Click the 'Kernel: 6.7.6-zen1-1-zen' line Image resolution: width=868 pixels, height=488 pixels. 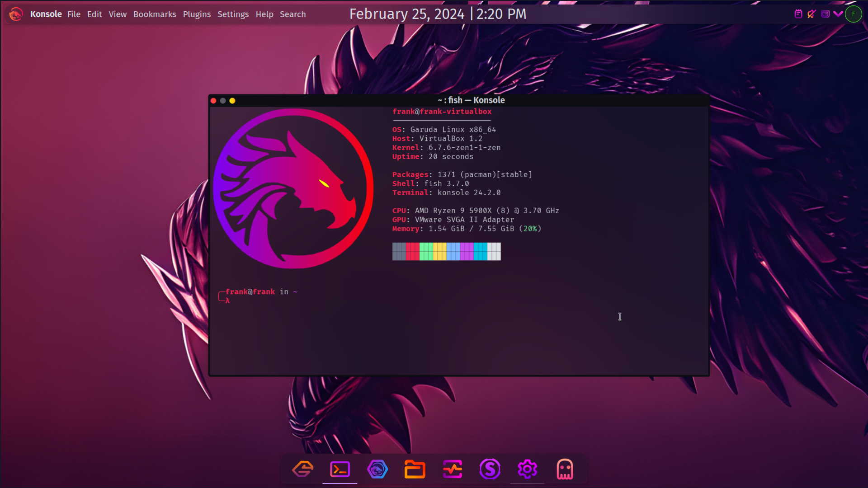446,148
